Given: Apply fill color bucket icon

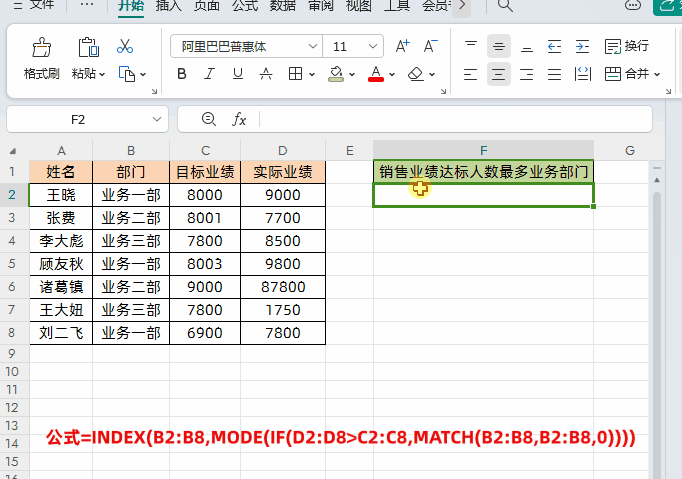Looking at the screenshot, I should pyautogui.click(x=336, y=74).
